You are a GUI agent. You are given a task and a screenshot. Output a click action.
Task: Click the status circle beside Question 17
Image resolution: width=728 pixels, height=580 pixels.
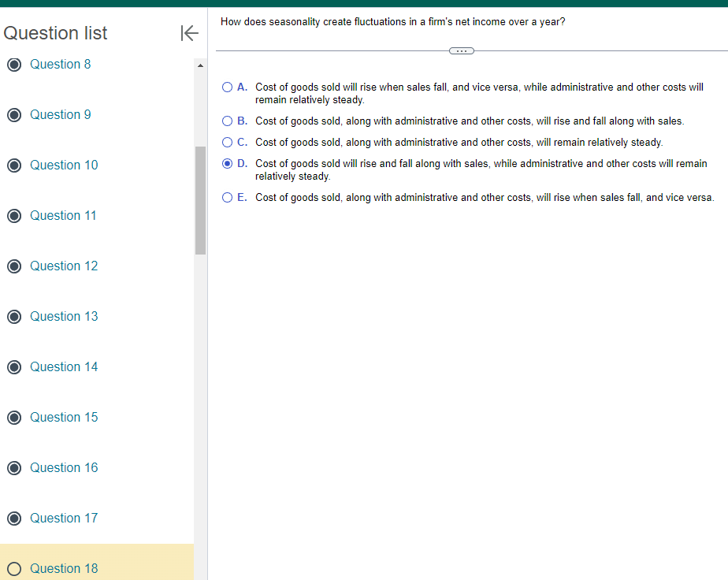(x=14, y=519)
